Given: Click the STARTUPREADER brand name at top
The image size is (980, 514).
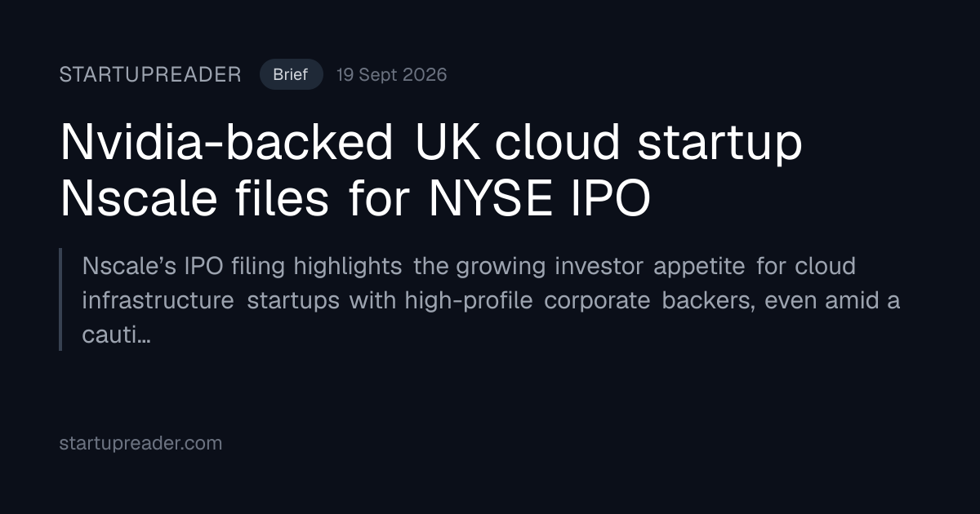Looking at the screenshot, I should point(150,75).
